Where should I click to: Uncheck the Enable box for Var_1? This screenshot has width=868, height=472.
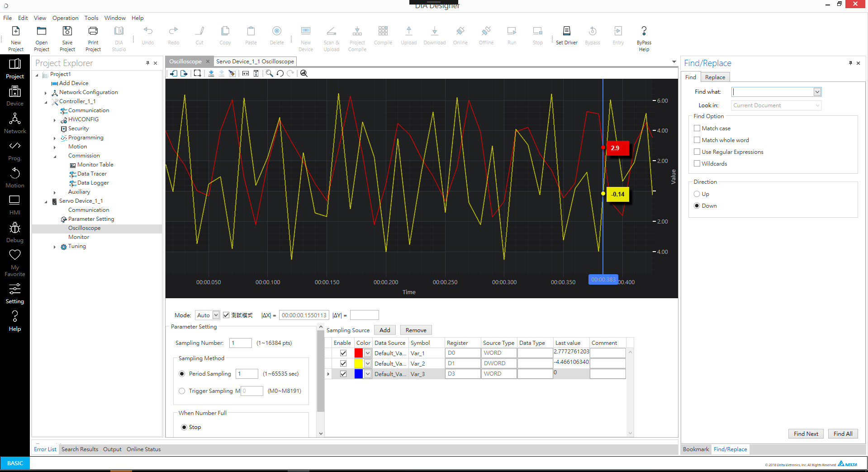[343, 353]
